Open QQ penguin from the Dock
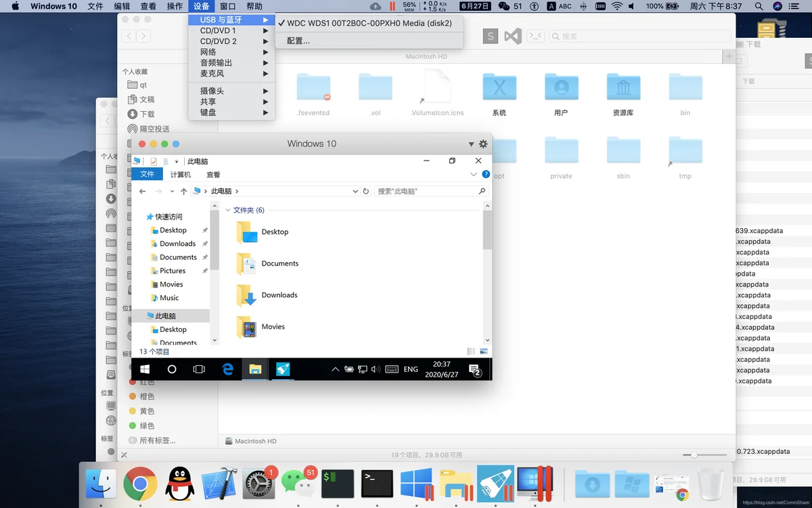812x508 pixels. [x=179, y=484]
